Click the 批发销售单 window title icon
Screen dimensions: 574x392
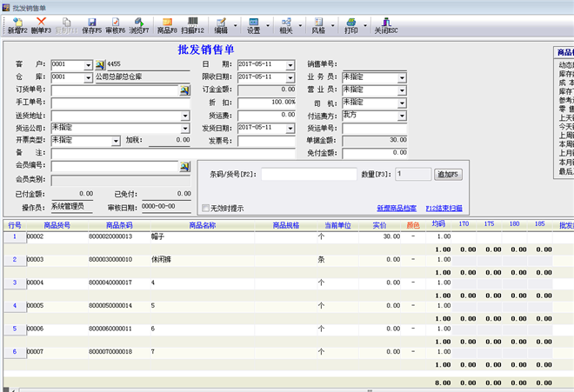click(x=6, y=7)
